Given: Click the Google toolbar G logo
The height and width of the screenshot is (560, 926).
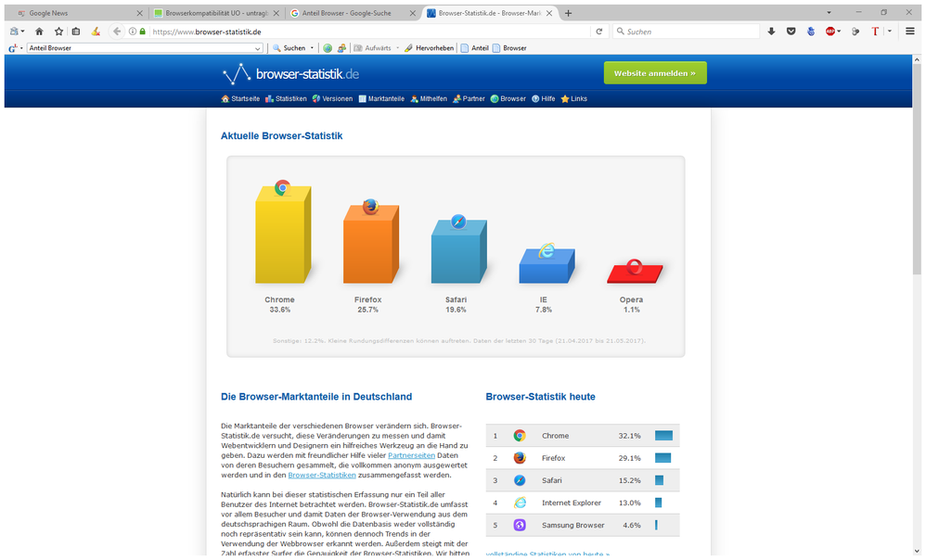Looking at the screenshot, I should click(13, 48).
